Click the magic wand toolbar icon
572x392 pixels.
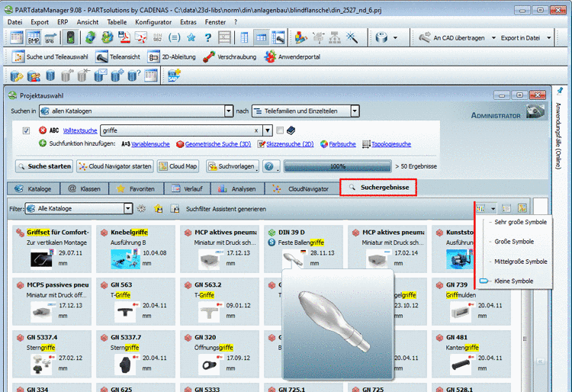(352, 37)
